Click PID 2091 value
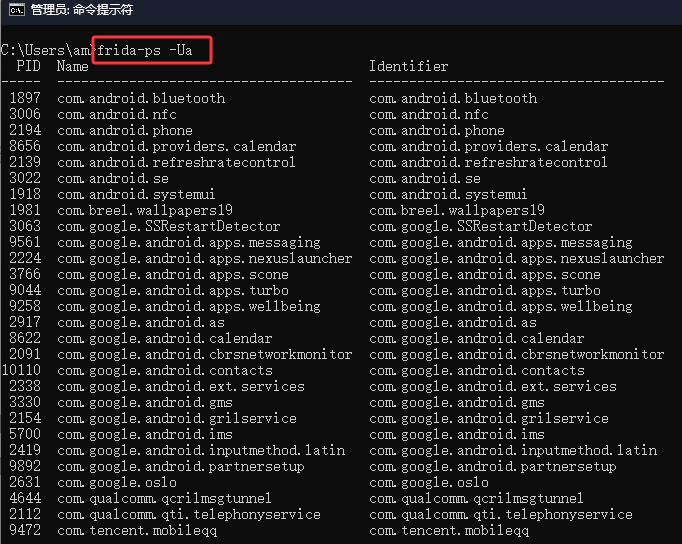 coord(25,354)
